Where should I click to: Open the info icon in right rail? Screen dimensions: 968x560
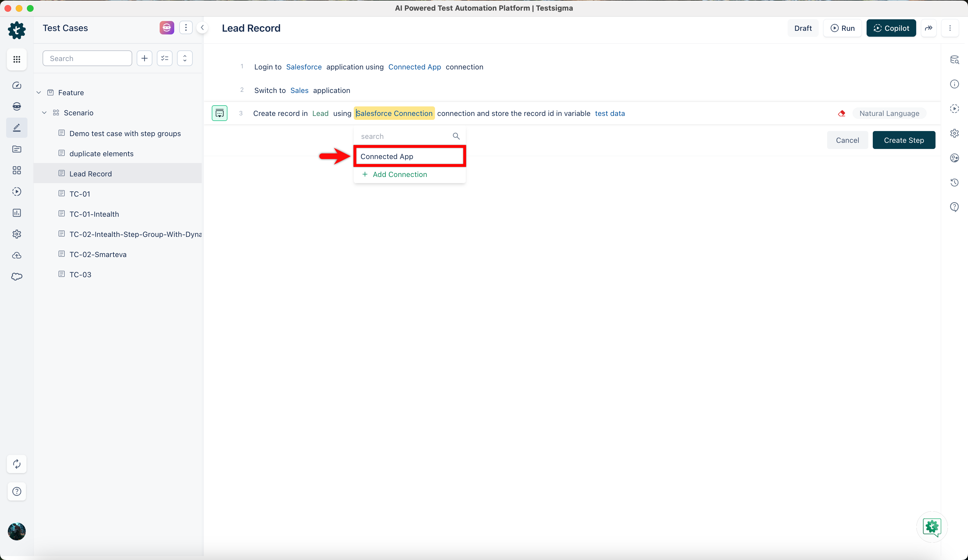[954, 84]
